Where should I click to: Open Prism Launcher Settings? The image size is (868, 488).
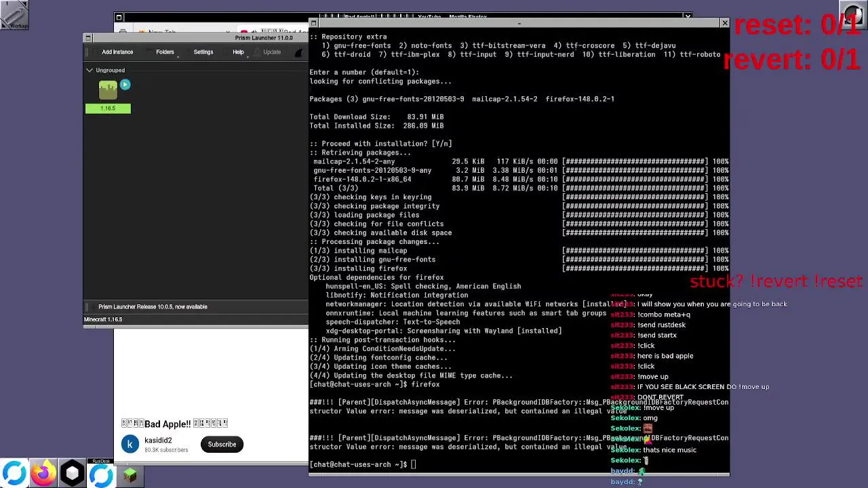203,52
